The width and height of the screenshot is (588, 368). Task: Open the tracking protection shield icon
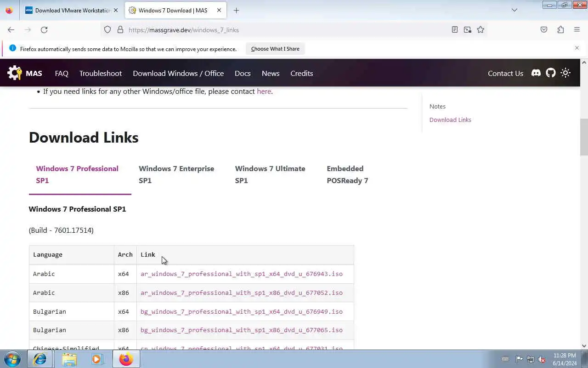click(107, 29)
